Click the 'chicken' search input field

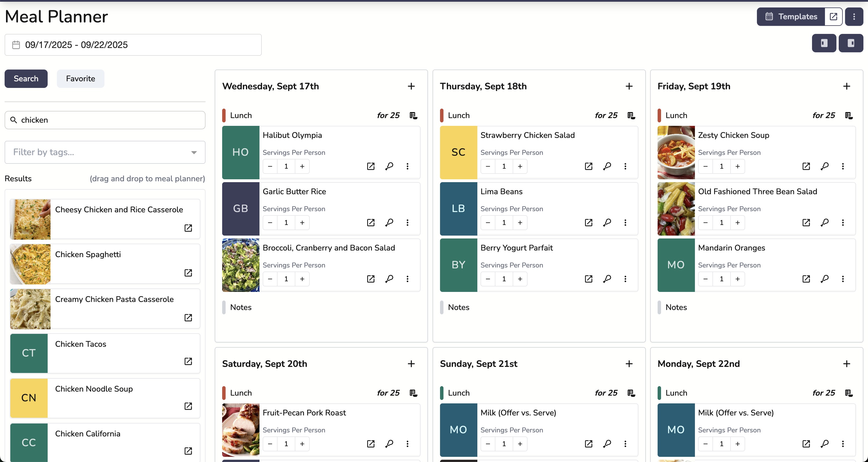(x=104, y=120)
